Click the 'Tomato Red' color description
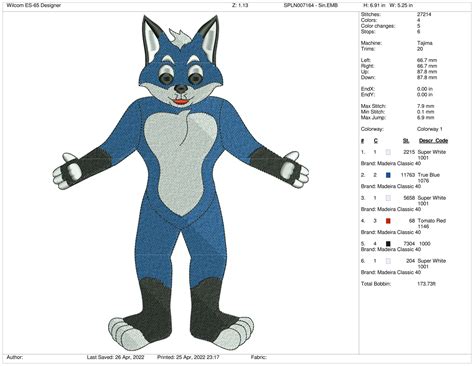474x366 pixels. click(x=431, y=221)
